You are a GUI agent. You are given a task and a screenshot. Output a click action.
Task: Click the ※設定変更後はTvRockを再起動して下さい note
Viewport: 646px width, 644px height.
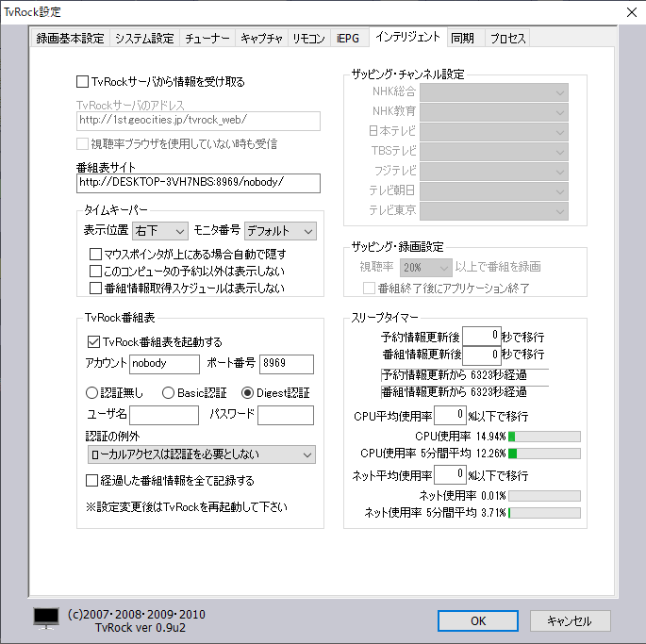[x=186, y=506]
